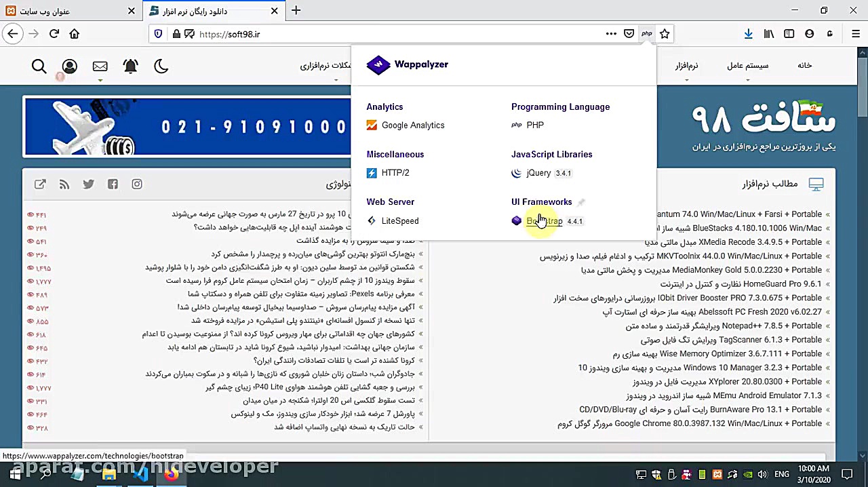Open the Pexels news article link
This screenshot has width=868, height=487.
click(301, 294)
